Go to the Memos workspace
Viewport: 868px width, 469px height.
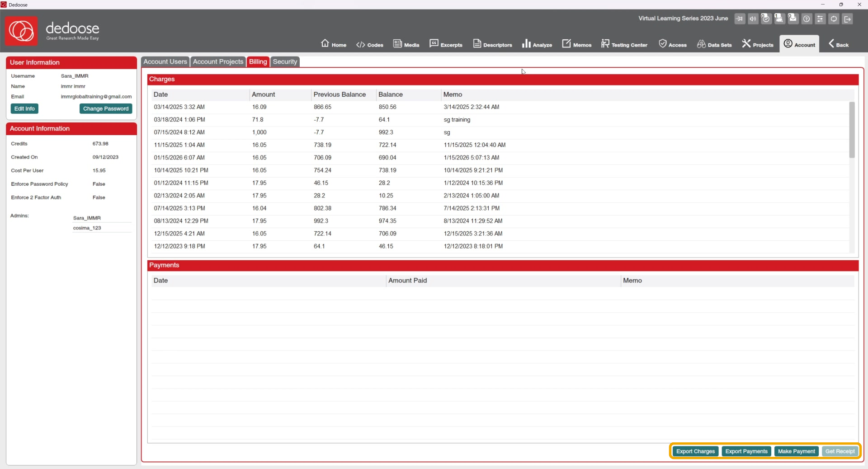(x=576, y=44)
